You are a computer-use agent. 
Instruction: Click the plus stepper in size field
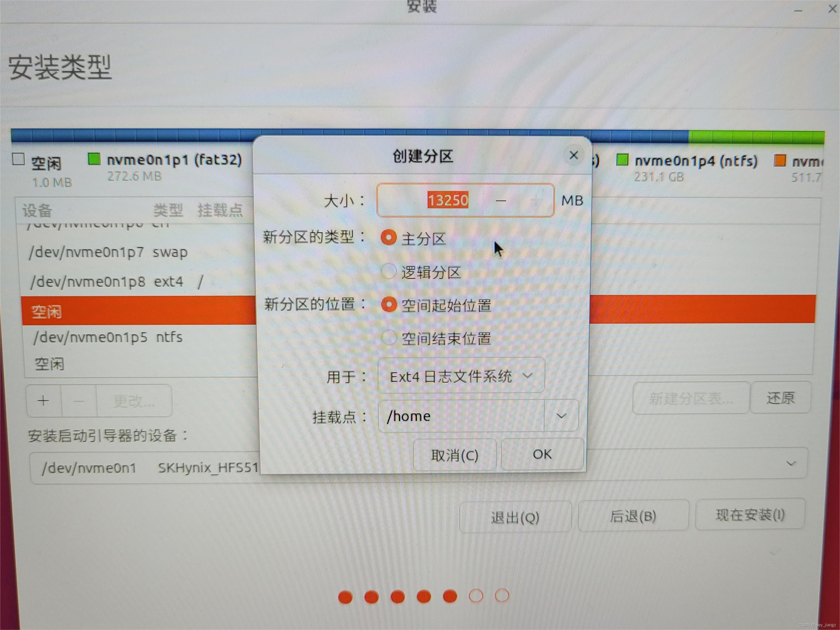(x=536, y=201)
